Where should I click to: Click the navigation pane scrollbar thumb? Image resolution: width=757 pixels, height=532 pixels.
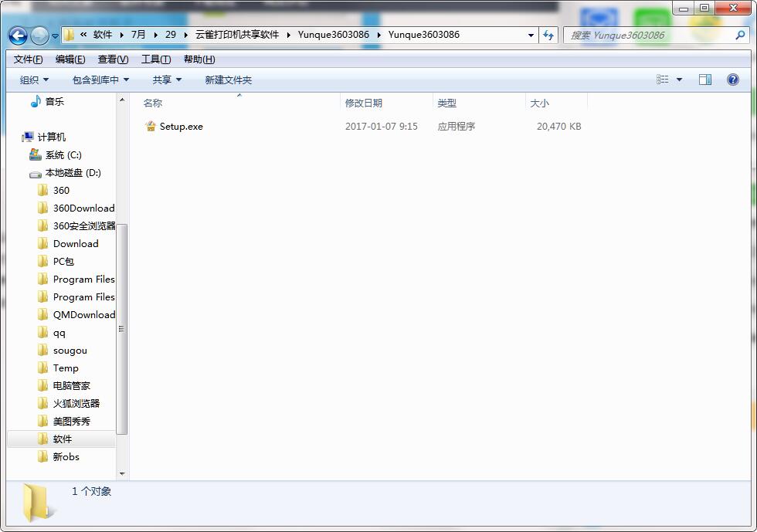[122, 329]
